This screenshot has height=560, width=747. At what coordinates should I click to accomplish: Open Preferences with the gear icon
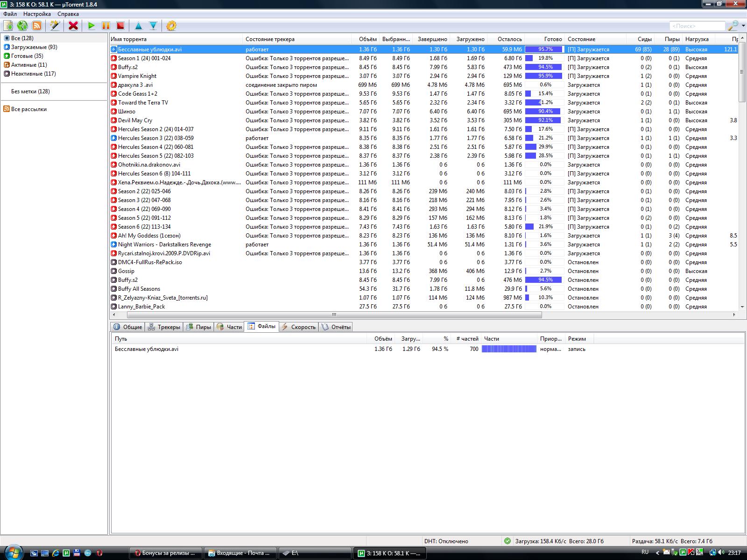[171, 26]
